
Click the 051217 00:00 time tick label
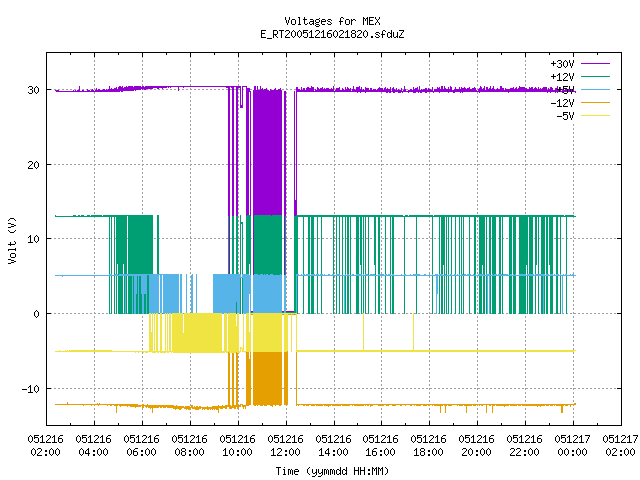click(572, 446)
